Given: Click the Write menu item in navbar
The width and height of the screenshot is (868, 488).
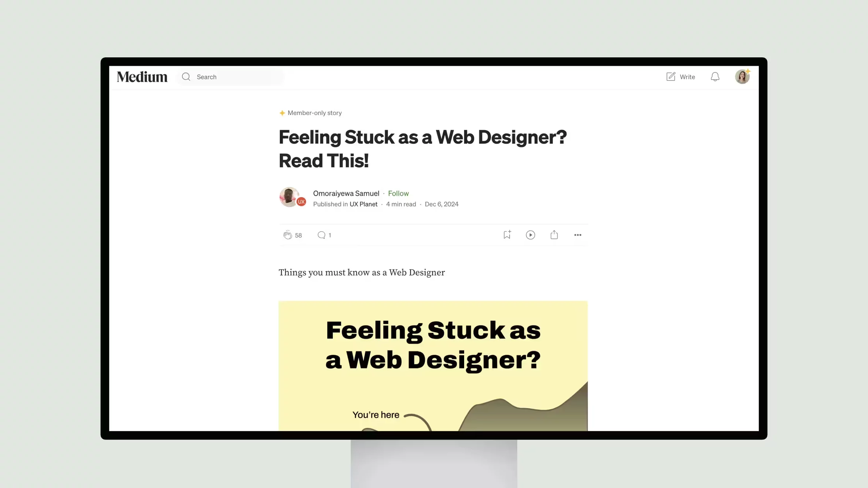Looking at the screenshot, I should coord(681,77).
